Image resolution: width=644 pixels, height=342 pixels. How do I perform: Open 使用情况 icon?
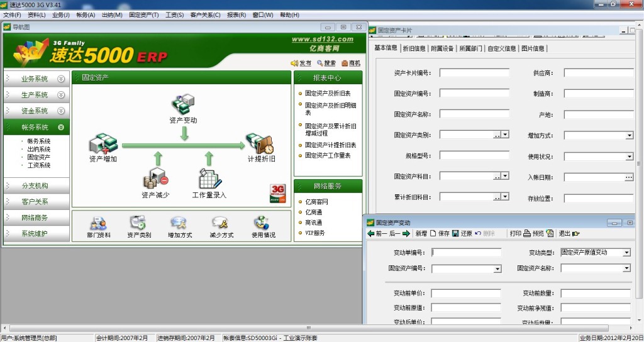pyautogui.click(x=262, y=223)
